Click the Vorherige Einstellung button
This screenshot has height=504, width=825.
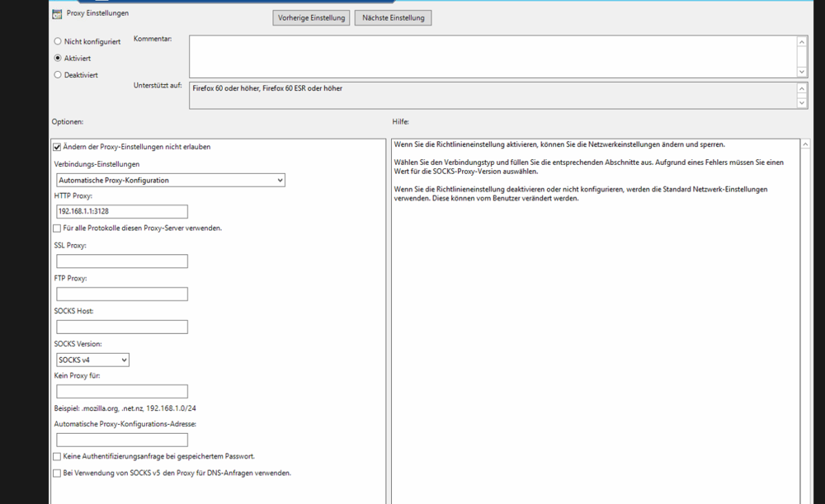(x=311, y=18)
